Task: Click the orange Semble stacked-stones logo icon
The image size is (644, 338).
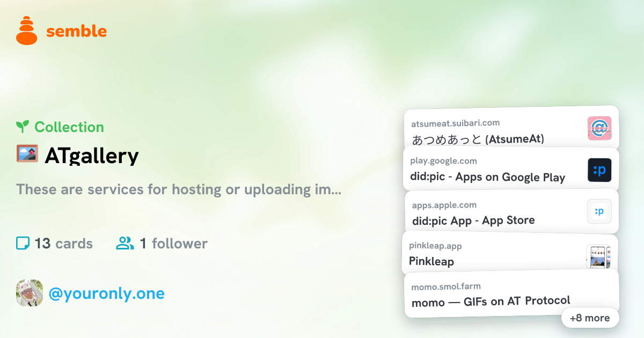Action: 27,31
